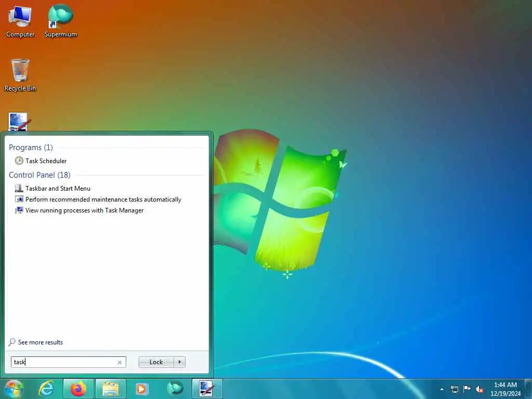The image size is (532, 399).
Task: Click See more results link
Action: pyautogui.click(x=41, y=342)
